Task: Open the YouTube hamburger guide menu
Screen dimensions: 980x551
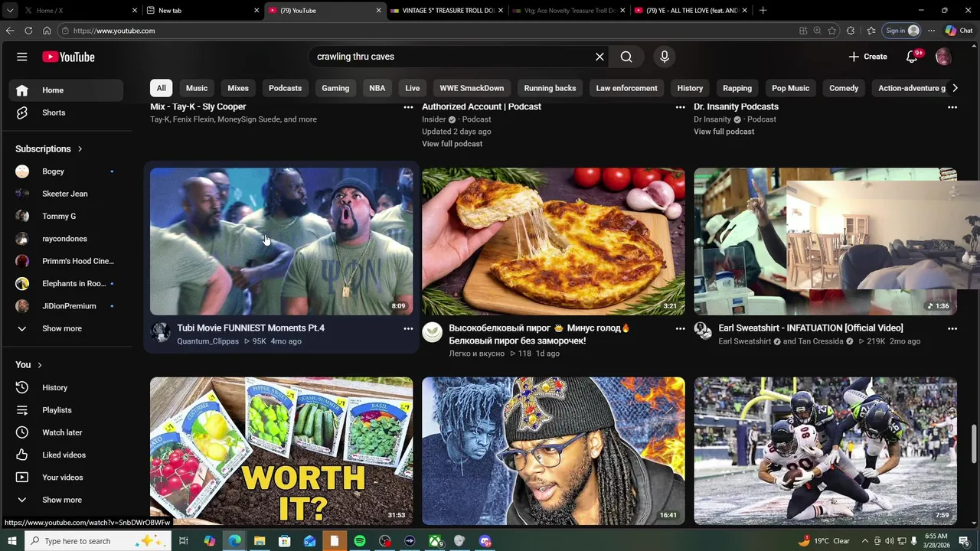Action: pos(22,57)
